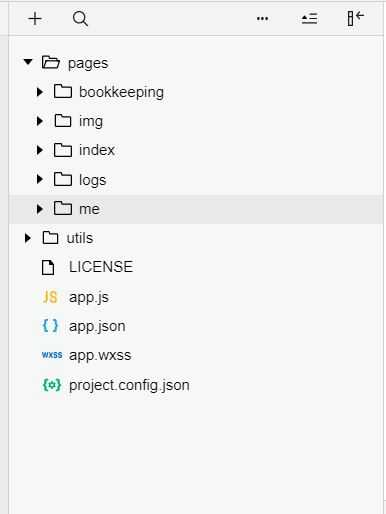Hide the file panel with the collapse-sidebar icon
386x514 pixels.
pyautogui.click(x=355, y=18)
